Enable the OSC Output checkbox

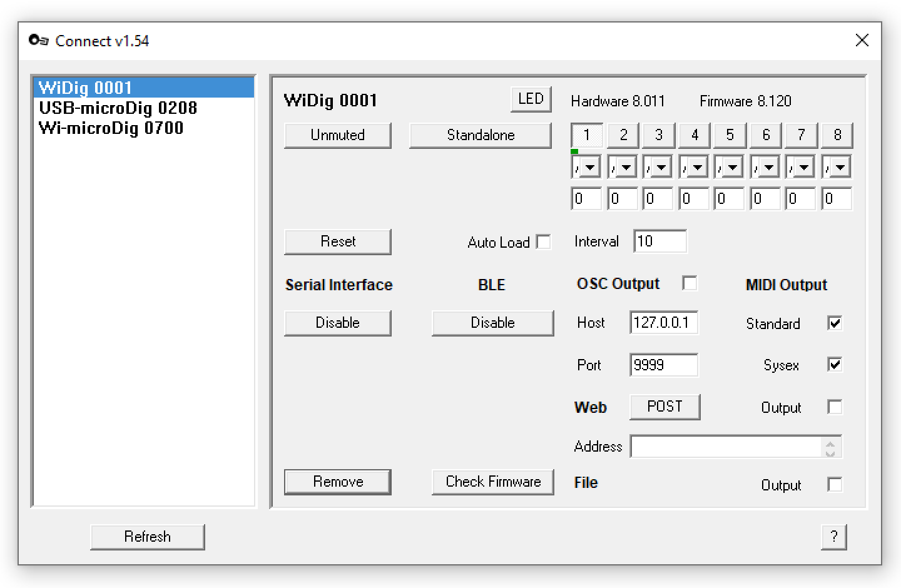tap(690, 283)
